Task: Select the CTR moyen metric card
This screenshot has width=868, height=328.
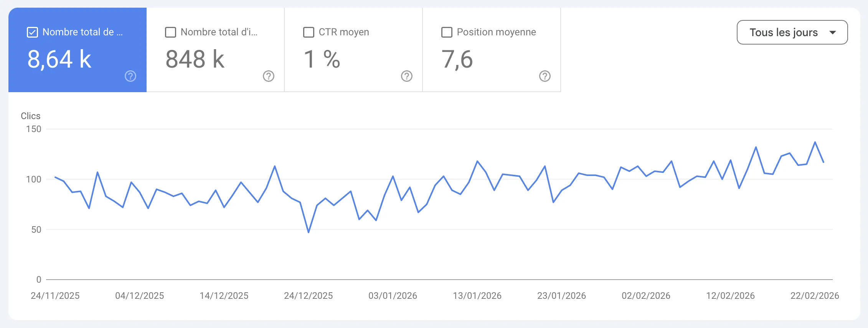Action: 353,50
